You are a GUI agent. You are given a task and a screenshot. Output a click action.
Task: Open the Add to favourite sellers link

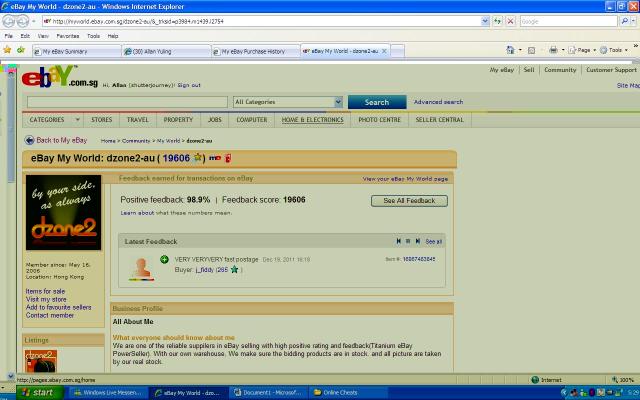(x=58, y=307)
